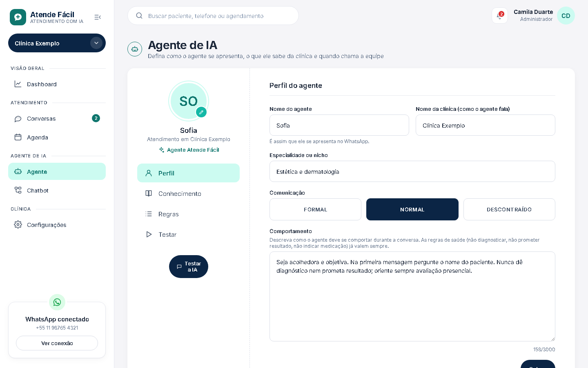588x368 pixels.
Task: Click the Dashboard chart icon
Action: (x=18, y=84)
